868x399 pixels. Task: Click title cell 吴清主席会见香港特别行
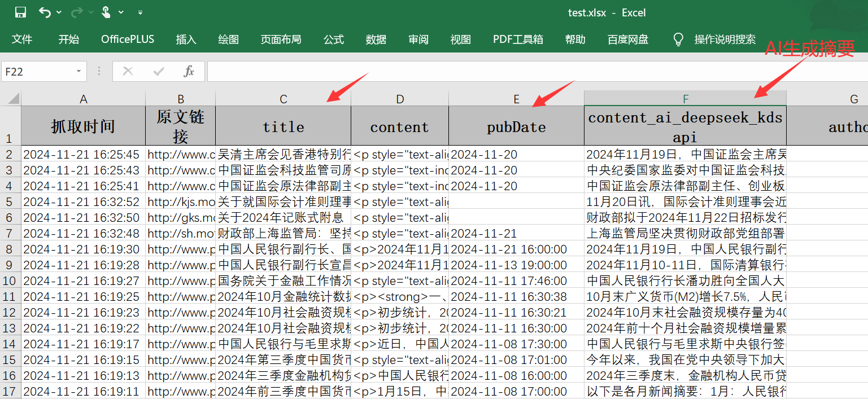point(283,154)
